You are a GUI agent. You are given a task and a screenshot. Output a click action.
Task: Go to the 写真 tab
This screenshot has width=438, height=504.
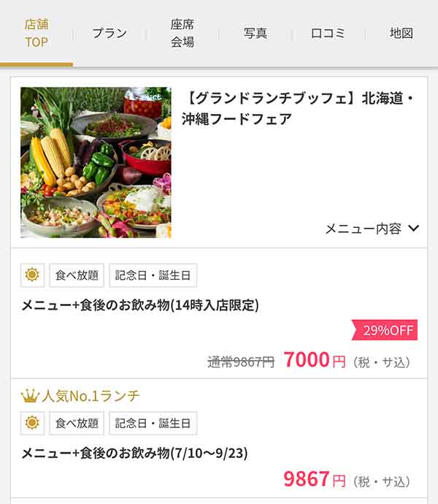(x=255, y=33)
